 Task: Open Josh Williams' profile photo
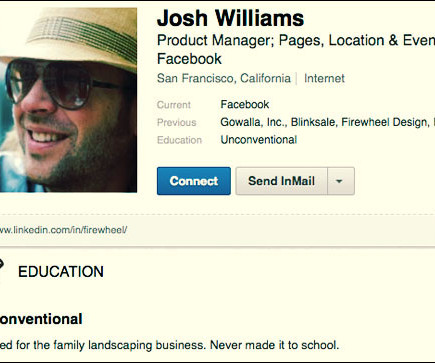[x=68, y=100]
